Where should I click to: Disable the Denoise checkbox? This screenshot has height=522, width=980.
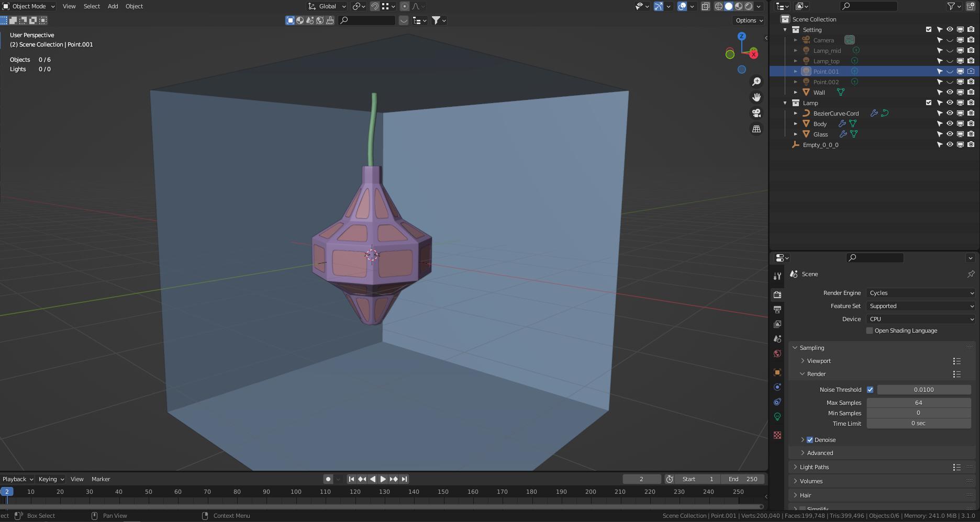click(810, 440)
